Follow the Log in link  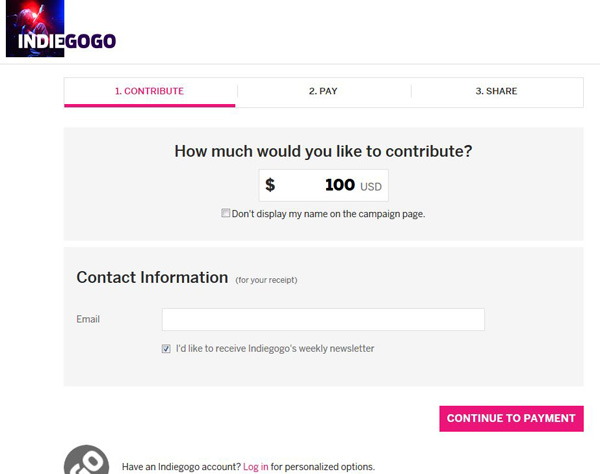[256, 467]
